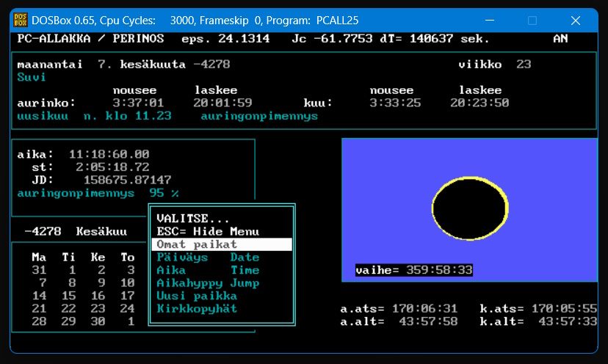The image size is (608, 364).
Task: Click the Jc -61.7753 value
Action: pyautogui.click(x=332, y=38)
